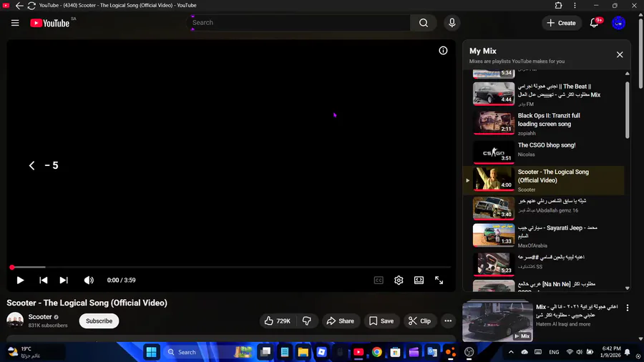Screen dimensions: 644x362
Task: Create a Clip of the video
Action: 420,321
